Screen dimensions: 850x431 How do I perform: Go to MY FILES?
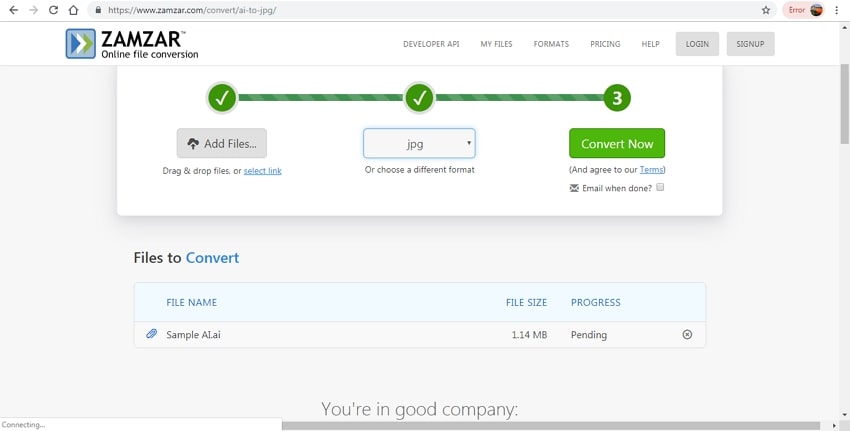[497, 44]
